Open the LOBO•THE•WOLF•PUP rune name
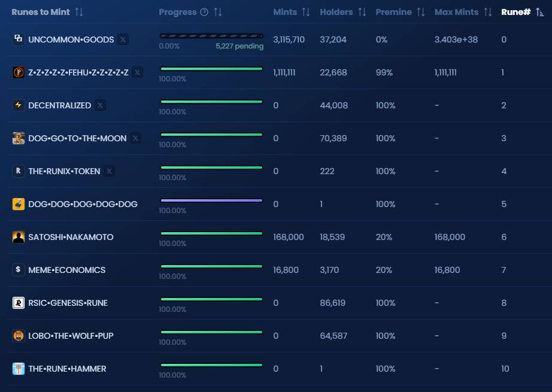The height and width of the screenshot is (392, 552). pyautogui.click(x=71, y=336)
